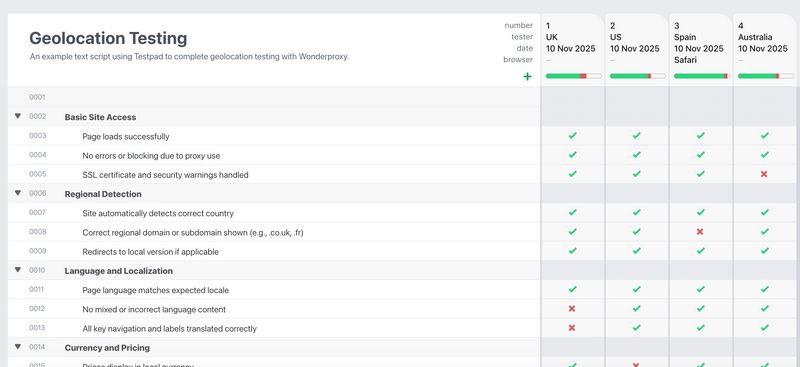Select 'Page loads successfully' test text

[x=126, y=137]
